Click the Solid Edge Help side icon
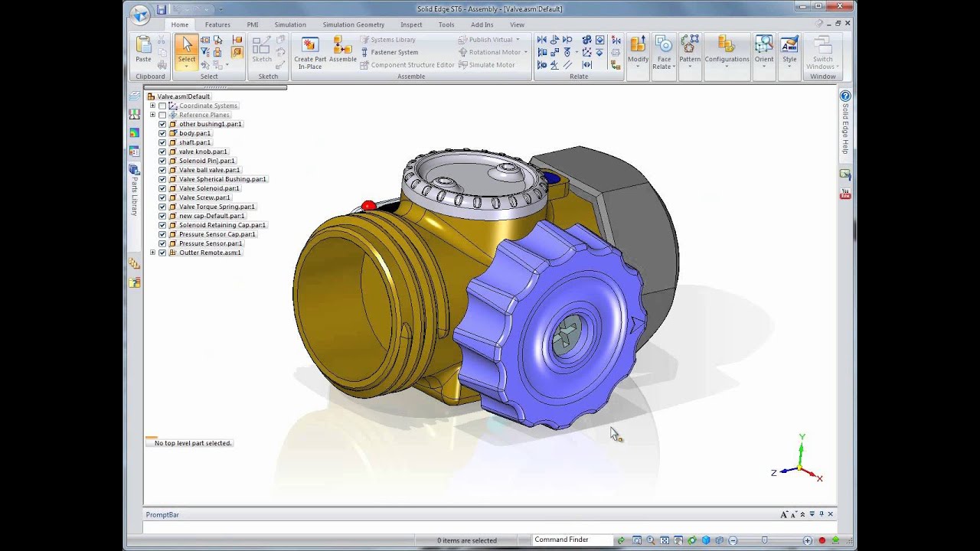980x551 pixels. 845,96
